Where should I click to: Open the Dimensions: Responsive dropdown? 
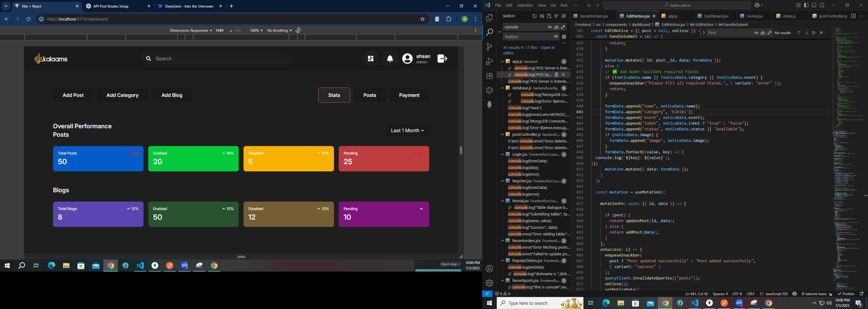191,30
